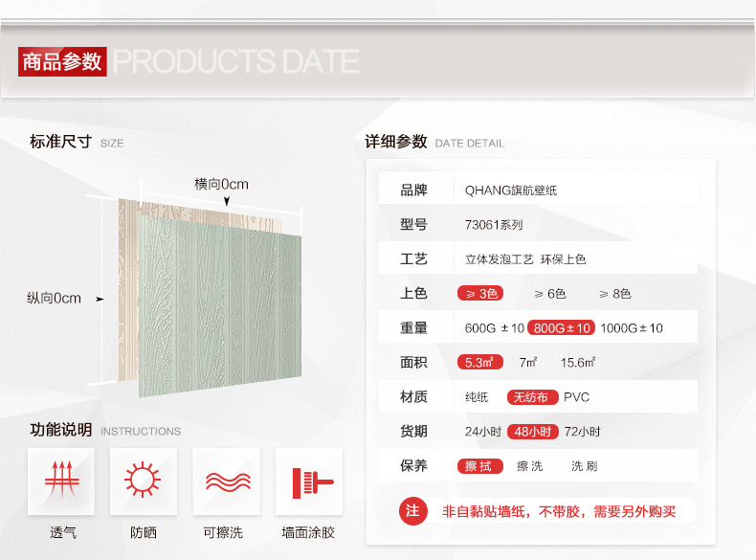
Task: Pick the 72小时 delivery option
Action: point(583,431)
